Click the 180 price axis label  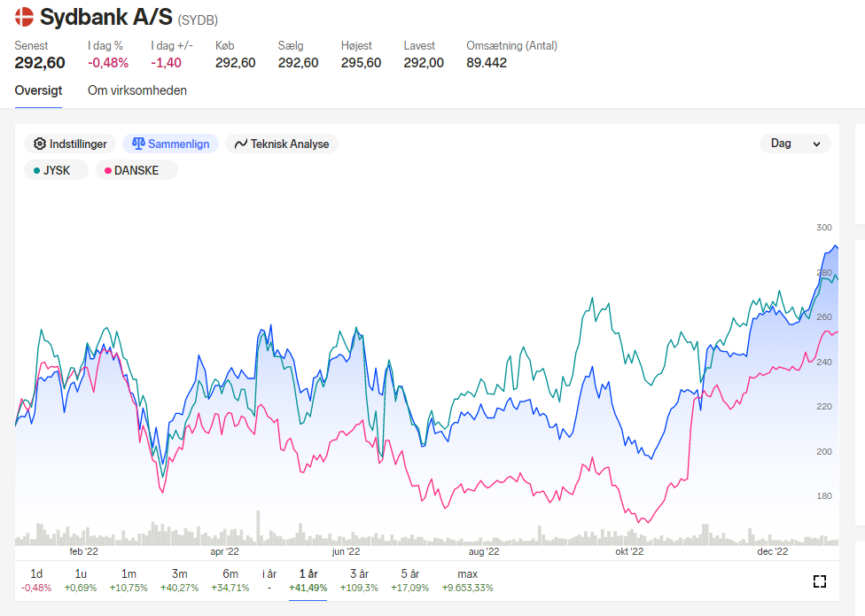tap(824, 495)
